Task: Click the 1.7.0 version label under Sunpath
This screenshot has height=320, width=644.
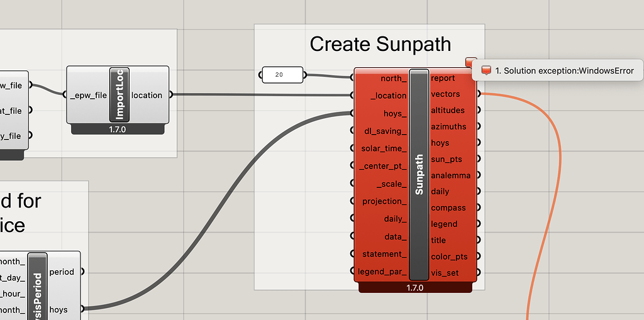Action: pyautogui.click(x=415, y=287)
